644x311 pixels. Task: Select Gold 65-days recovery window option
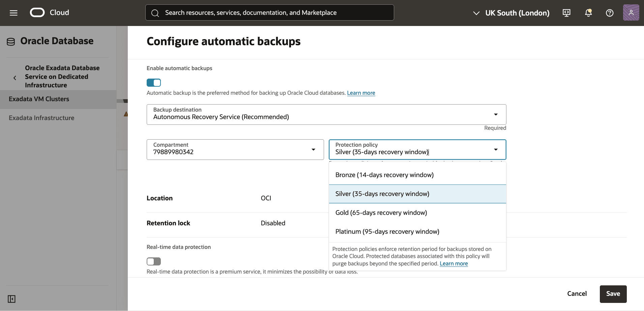tap(381, 213)
